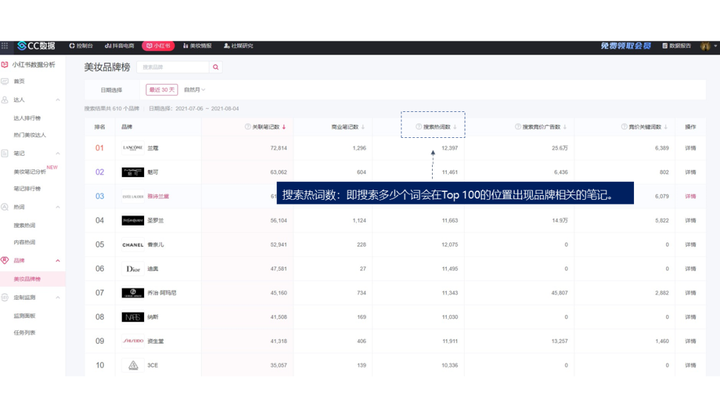The width and height of the screenshot is (720, 405).
Task: Open 详情 for the Chanel row
Action: click(690, 245)
